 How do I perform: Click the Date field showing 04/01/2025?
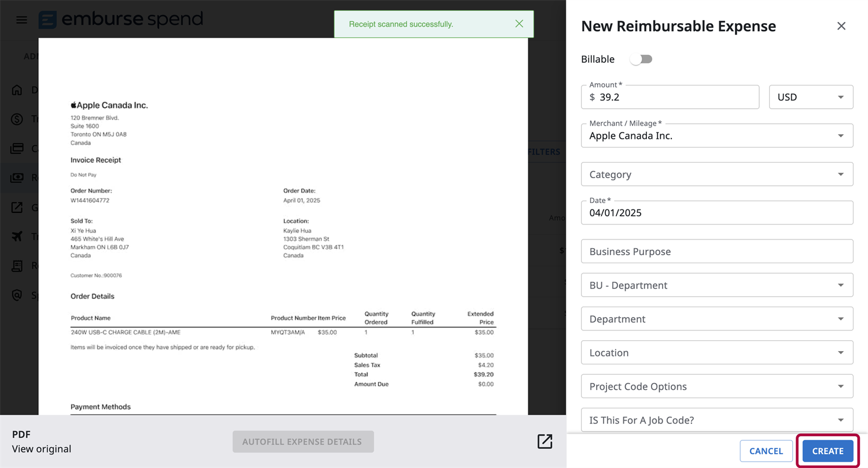pyautogui.click(x=716, y=213)
